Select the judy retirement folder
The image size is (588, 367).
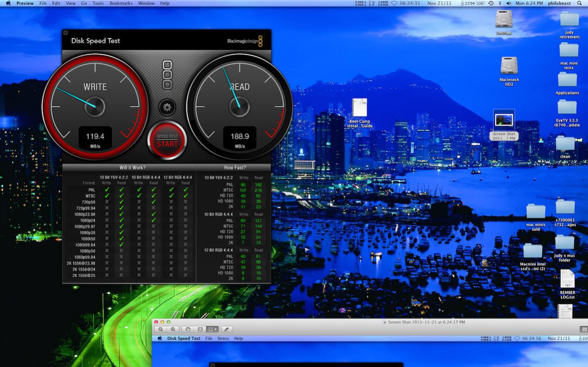[569, 25]
